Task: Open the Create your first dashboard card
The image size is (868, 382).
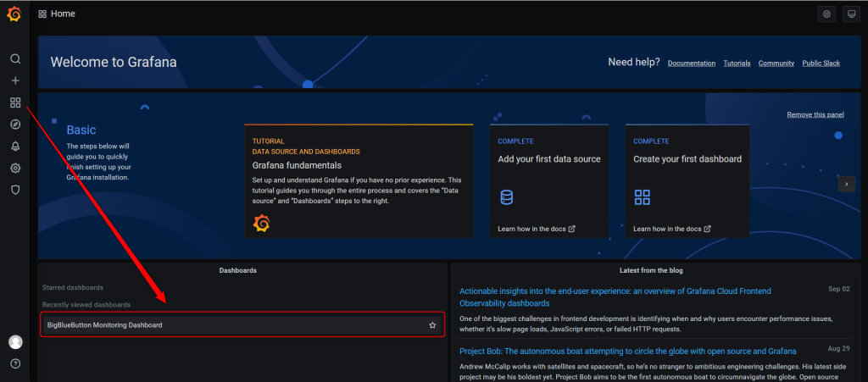Action: pos(687,180)
